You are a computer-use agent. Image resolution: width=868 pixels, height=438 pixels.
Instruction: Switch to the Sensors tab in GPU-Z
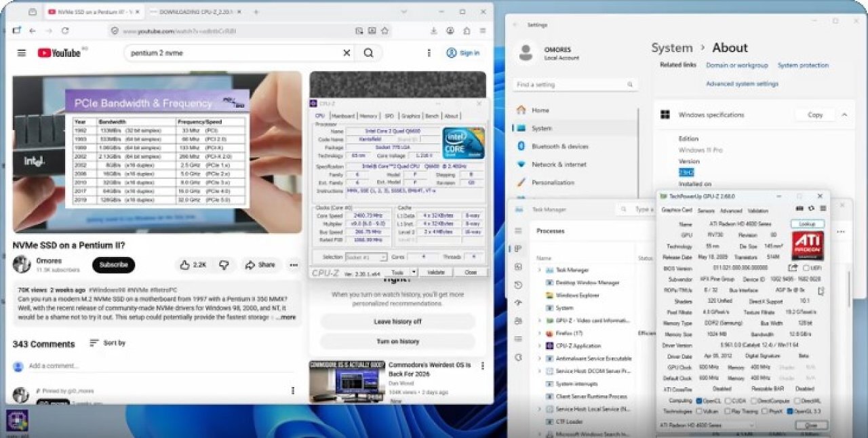click(x=706, y=211)
